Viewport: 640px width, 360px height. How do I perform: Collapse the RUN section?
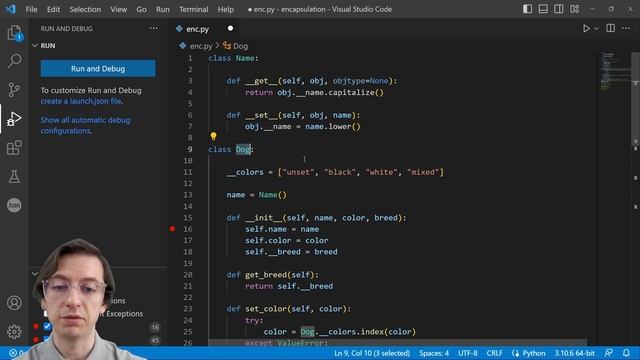tap(35, 46)
